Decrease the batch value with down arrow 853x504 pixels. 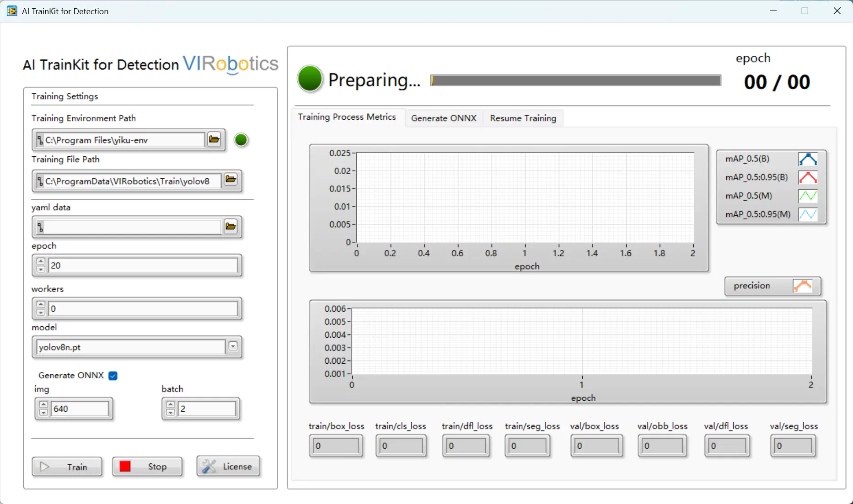click(171, 412)
